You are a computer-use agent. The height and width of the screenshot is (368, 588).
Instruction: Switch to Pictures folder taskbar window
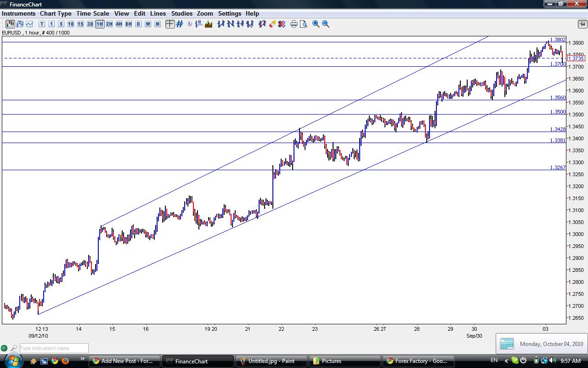345,361
